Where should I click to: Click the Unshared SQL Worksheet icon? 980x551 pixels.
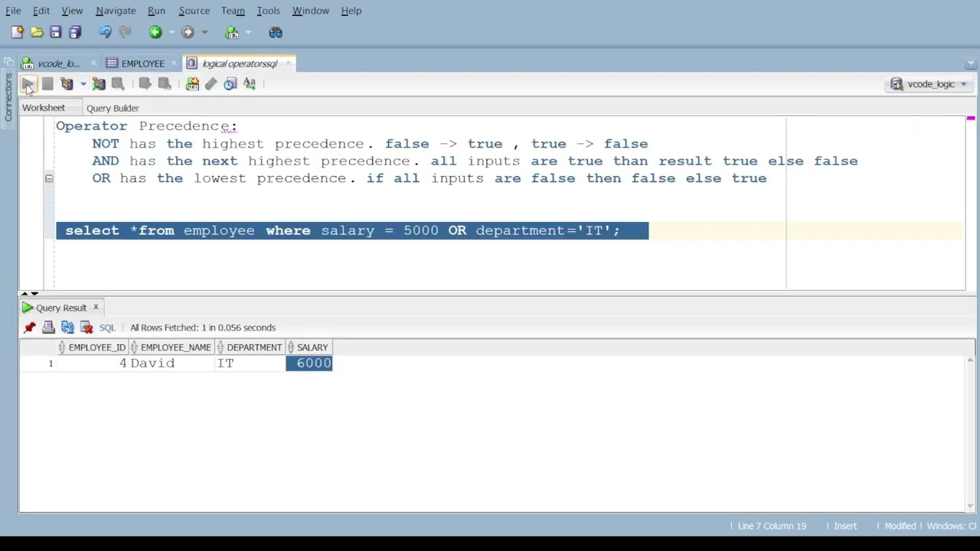tap(192, 83)
